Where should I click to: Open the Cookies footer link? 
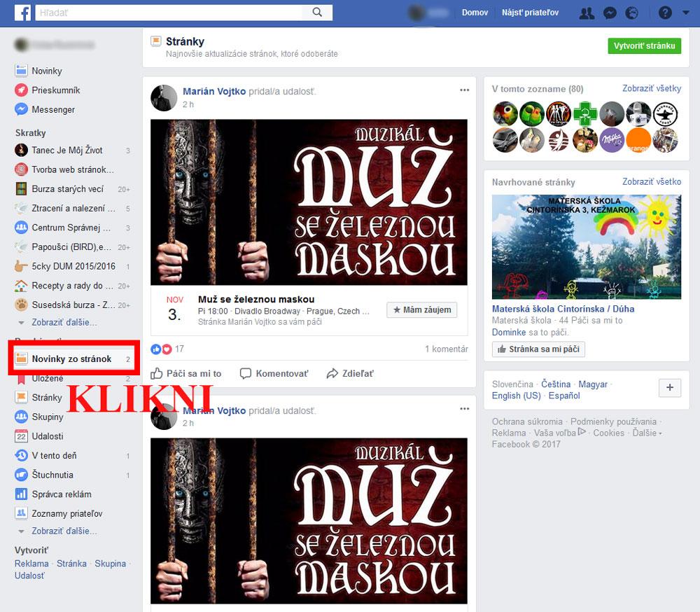pyautogui.click(x=608, y=433)
